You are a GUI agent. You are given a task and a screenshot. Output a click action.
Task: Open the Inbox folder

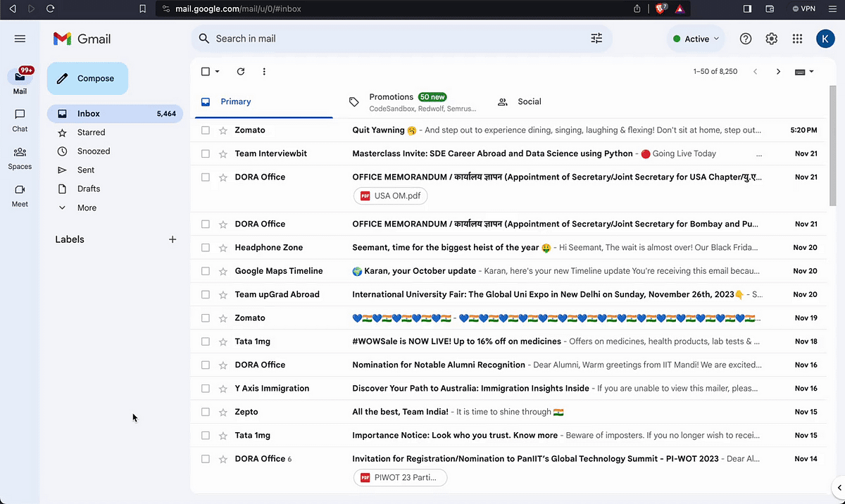[115, 113]
